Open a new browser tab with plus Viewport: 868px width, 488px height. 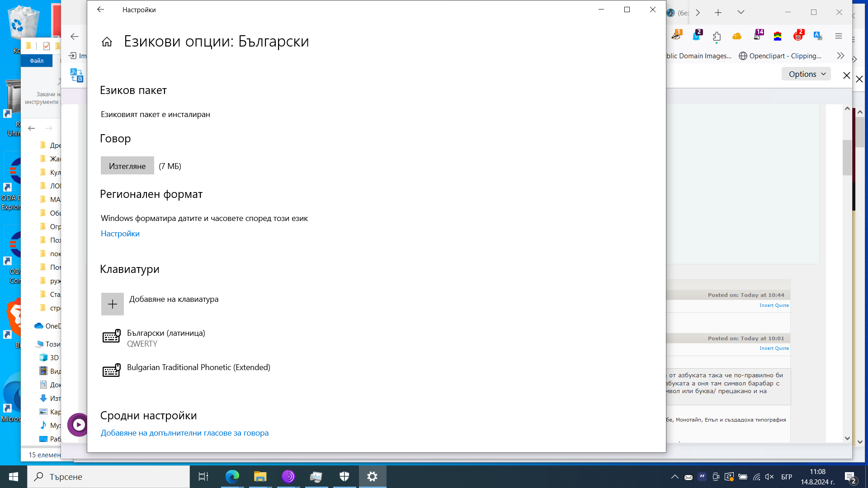pyautogui.click(x=718, y=13)
